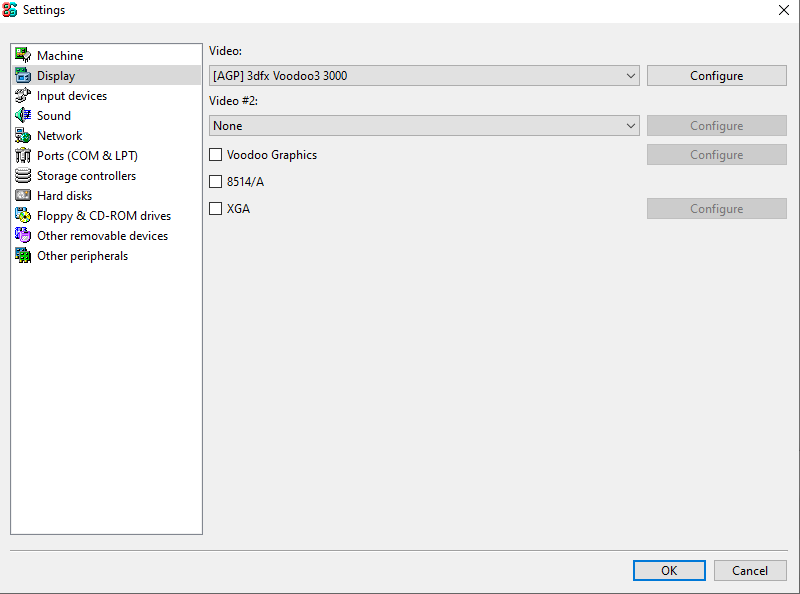800x594 pixels.
Task: Click the 8514/A label text
Action: coord(245,182)
